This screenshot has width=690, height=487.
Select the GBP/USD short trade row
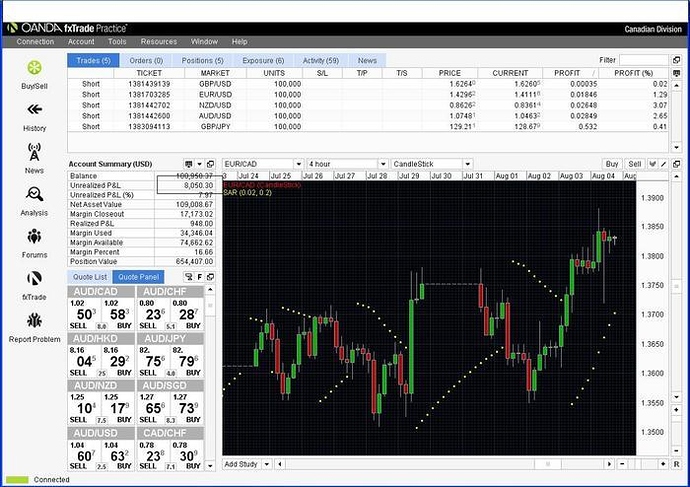pyautogui.click(x=368, y=84)
